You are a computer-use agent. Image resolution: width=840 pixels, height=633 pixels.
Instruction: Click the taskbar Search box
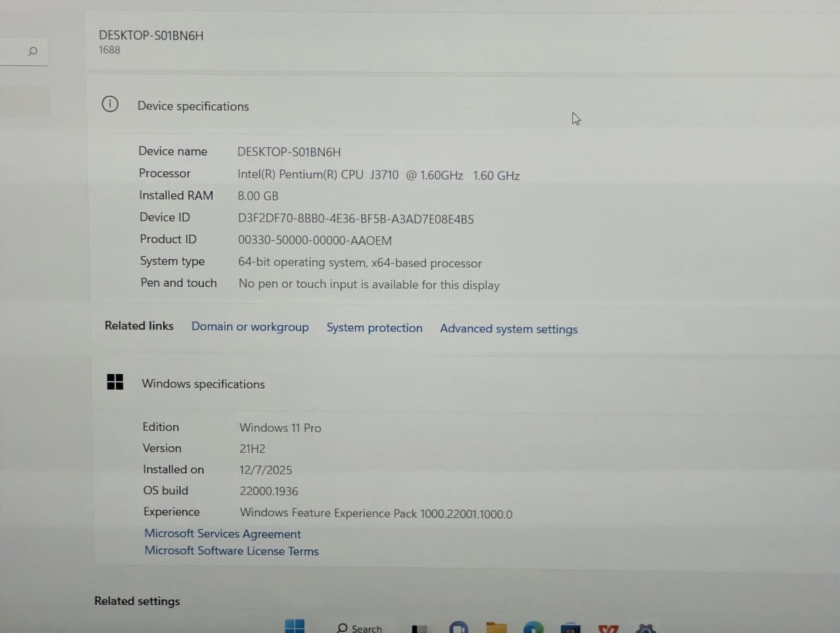tap(360, 628)
